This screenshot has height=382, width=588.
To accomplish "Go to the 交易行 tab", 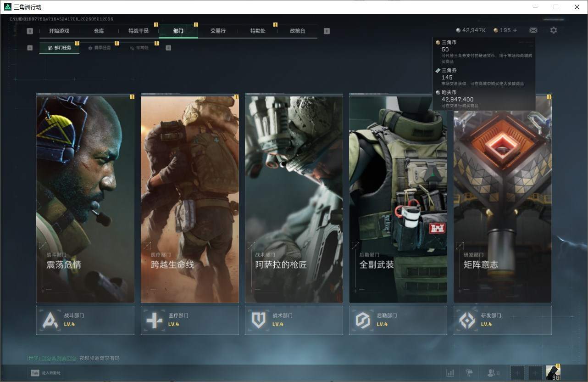I will point(218,31).
